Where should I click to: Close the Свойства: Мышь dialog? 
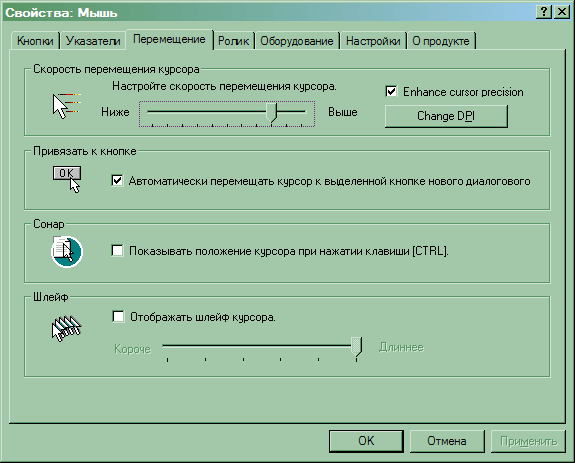561,12
